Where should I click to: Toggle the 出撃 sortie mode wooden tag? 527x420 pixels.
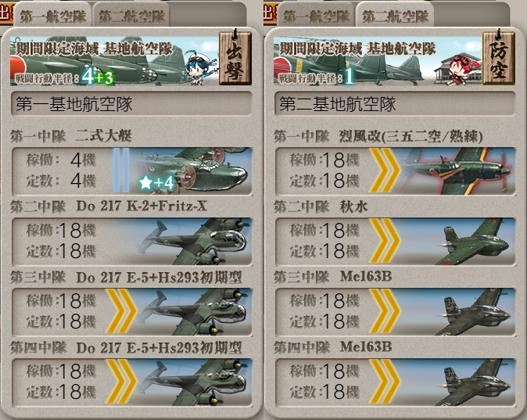235,58
